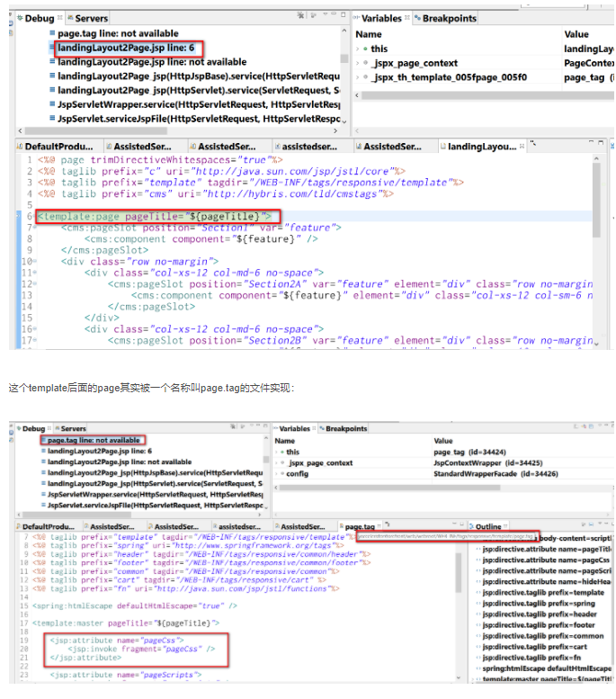616x699 pixels.
Task: Click jsp:invoke fragment pageCss code line
Action: 141,650
